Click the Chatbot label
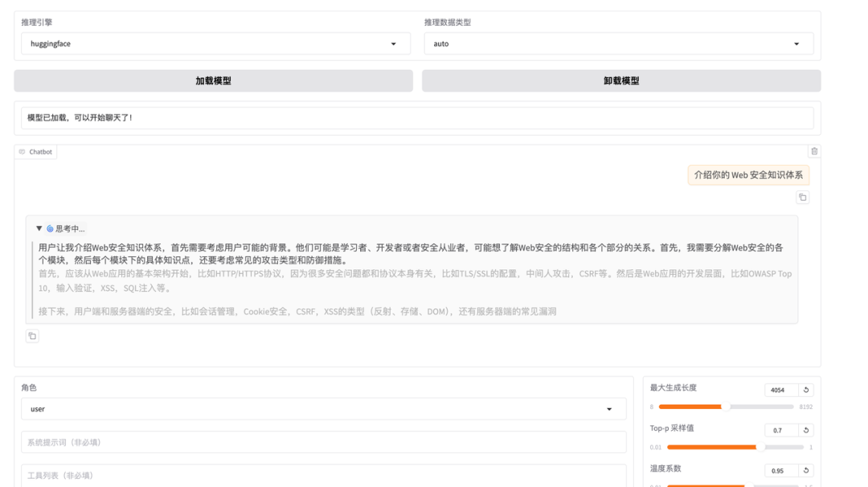 pyautogui.click(x=35, y=152)
